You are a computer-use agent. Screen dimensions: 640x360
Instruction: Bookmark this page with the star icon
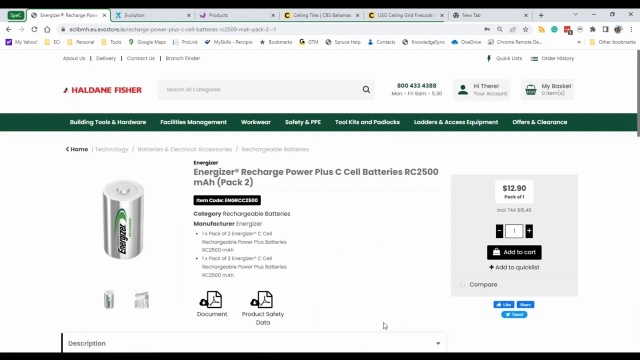525,29
